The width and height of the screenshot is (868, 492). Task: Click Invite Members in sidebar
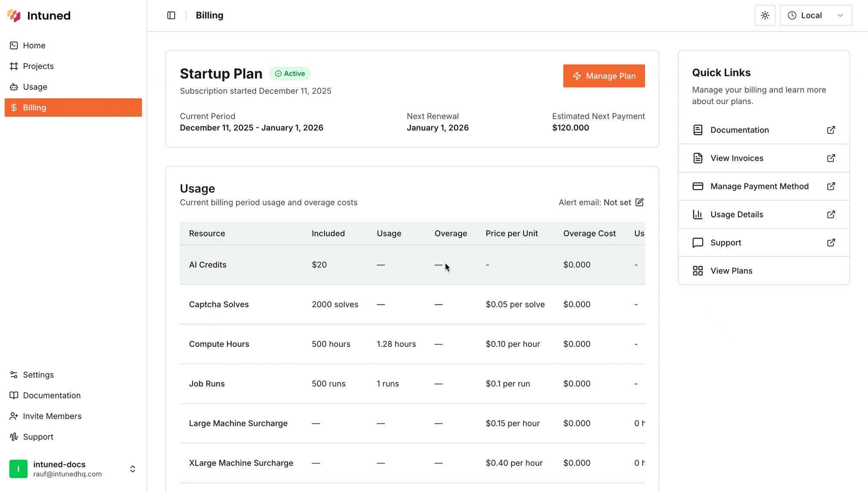pyautogui.click(x=52, y=416)
